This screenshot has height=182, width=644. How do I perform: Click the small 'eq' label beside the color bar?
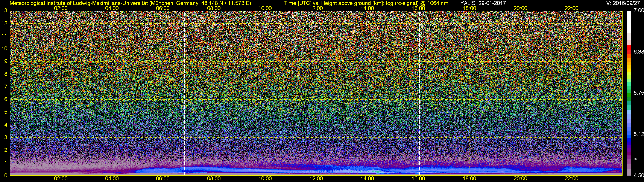[636, 159]
